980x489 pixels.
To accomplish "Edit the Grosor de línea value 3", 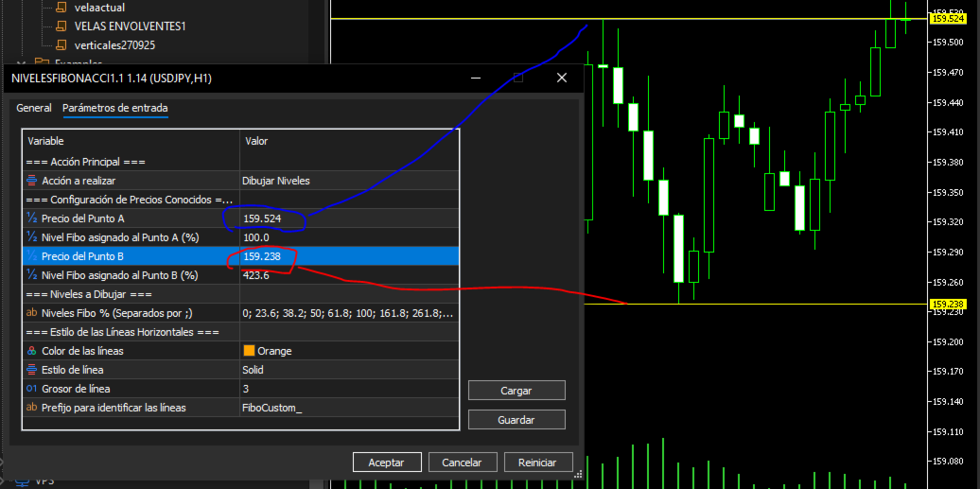I will click(x=350, y=389).
